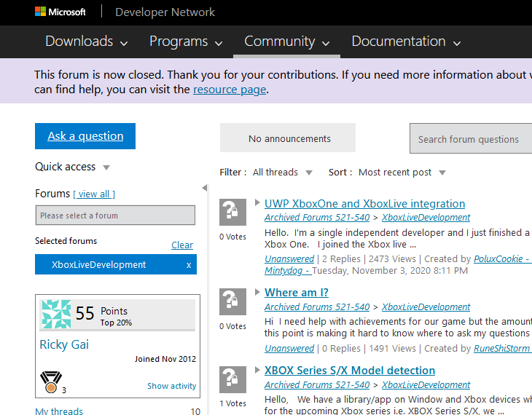This screenshot has width=532, height=415.
Task: Open XboxLiveDevelopment breadcrumb under Where am I?
Action: [x=426, y=307]
